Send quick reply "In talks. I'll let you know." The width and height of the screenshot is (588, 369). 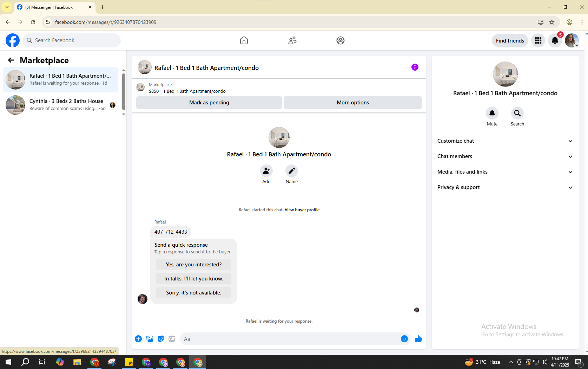[194, 279]
